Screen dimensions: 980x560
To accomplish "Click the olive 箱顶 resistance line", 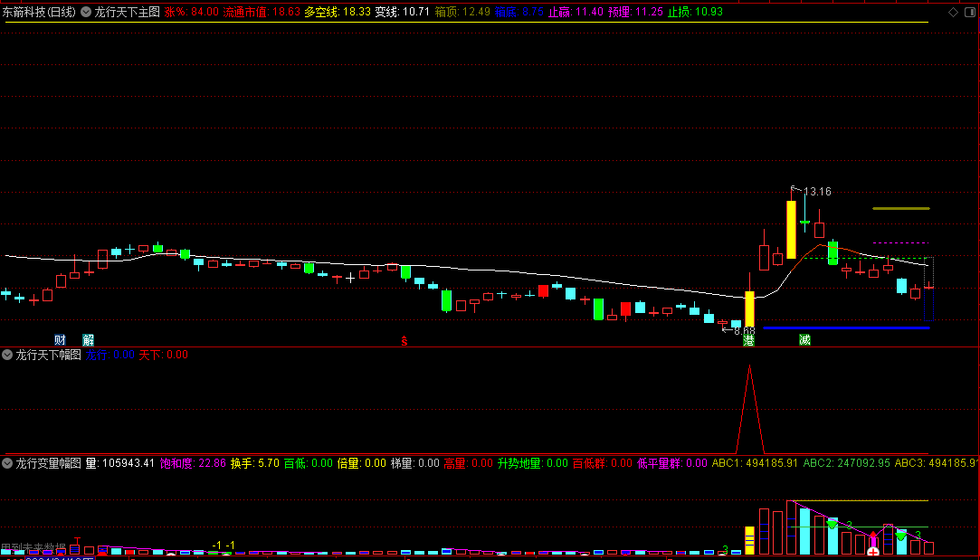I will pos(901,208).
